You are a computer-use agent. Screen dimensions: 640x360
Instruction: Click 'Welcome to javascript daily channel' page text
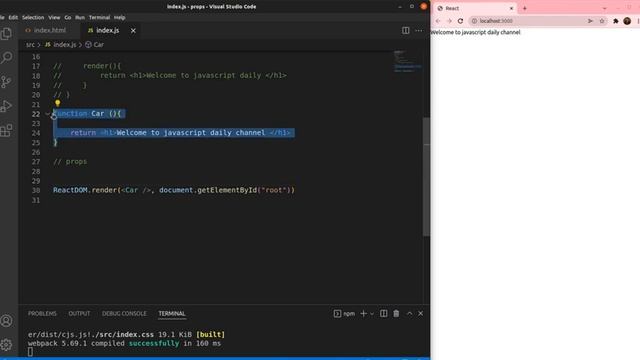point(476,32)
